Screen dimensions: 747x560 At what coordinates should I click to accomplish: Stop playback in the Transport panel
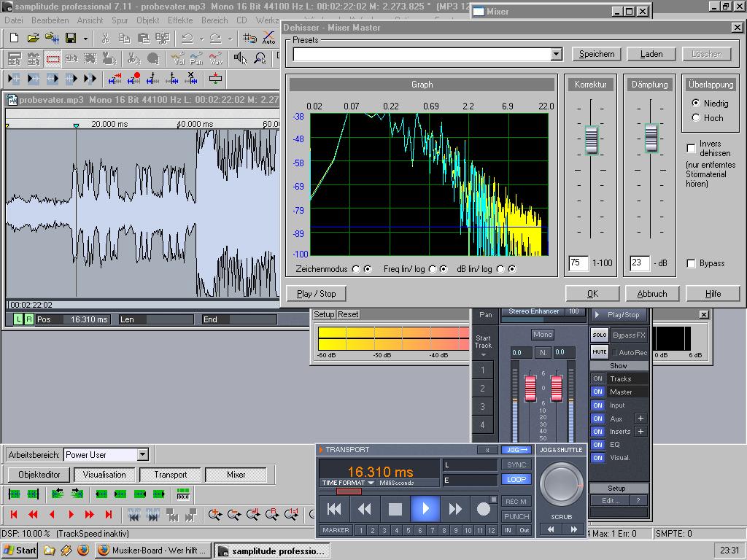coord(395,509)
